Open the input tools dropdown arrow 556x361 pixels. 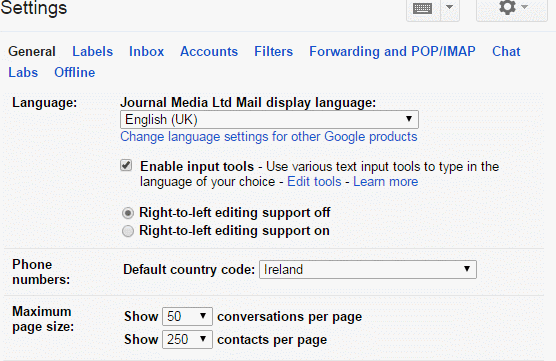coord(450,8)
